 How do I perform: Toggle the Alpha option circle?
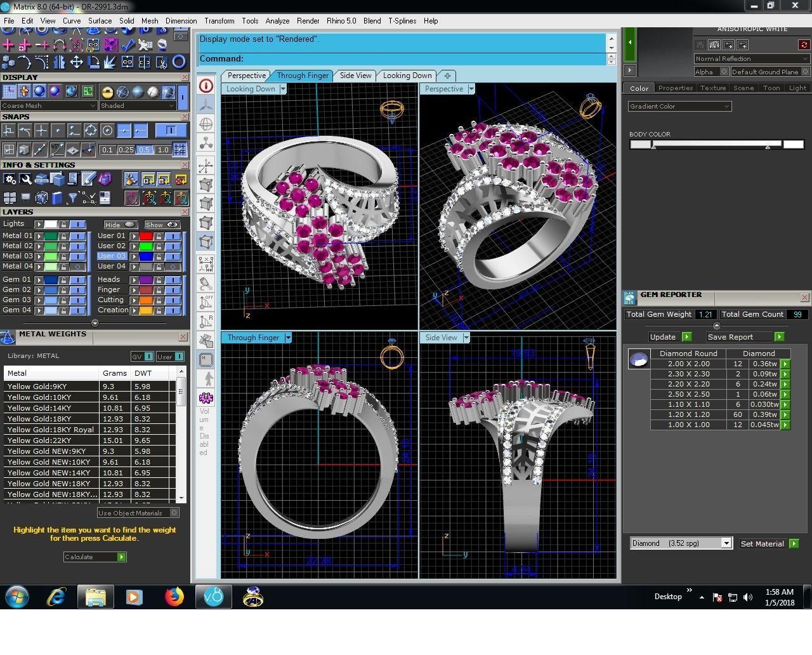(724, 72)
